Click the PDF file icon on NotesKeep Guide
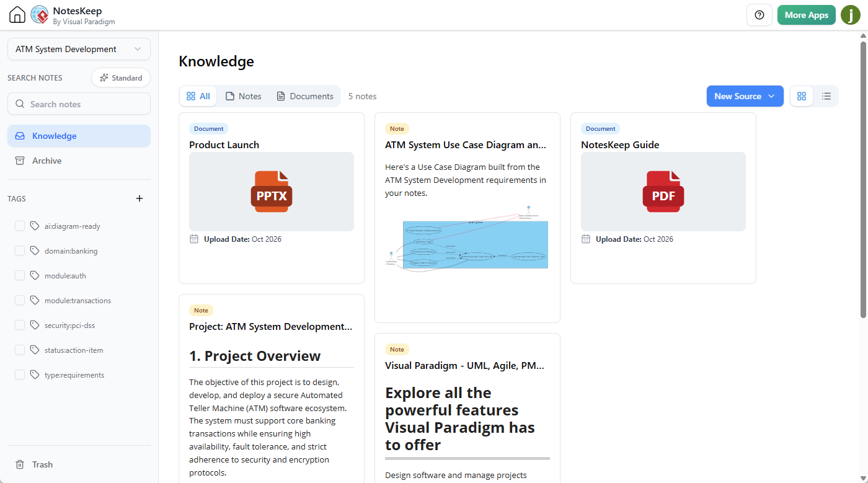This screenshot has width=868, height=483. (663, 192)
